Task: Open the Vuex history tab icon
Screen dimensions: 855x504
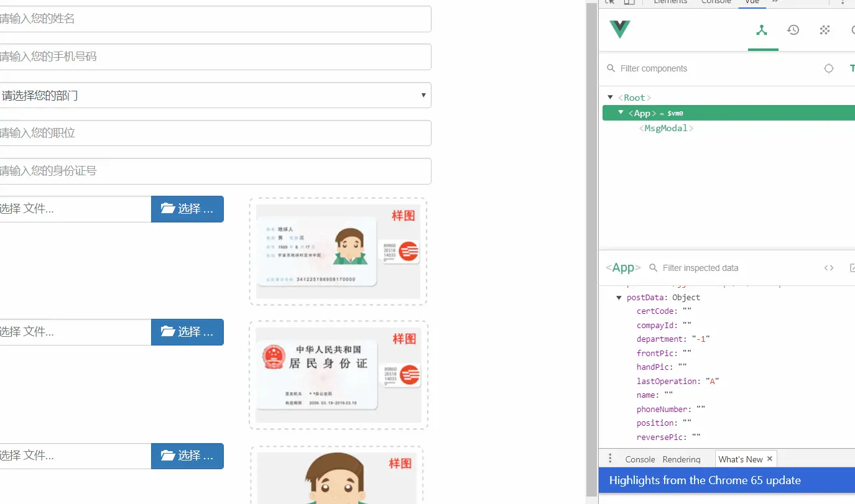Action: (793, 30)
